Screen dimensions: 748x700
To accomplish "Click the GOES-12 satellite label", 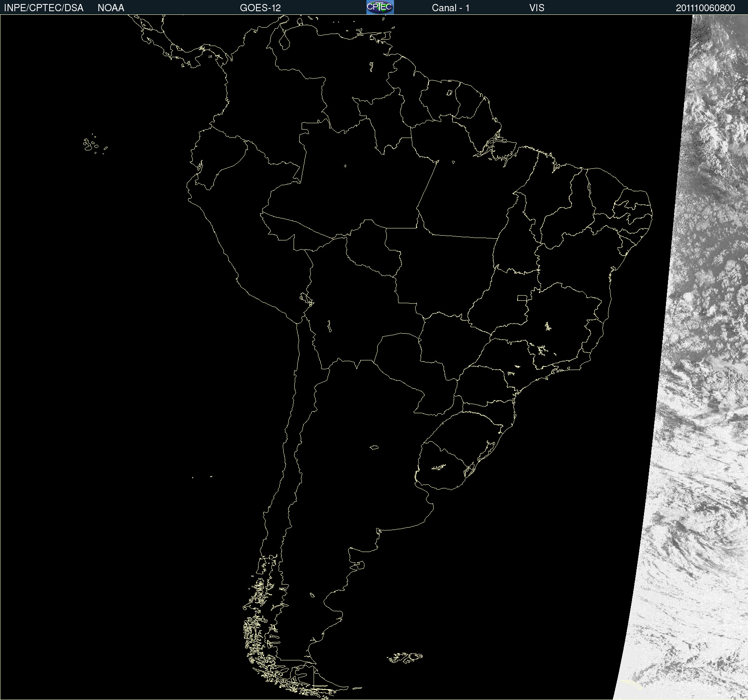I will click(x=260, y=8).
